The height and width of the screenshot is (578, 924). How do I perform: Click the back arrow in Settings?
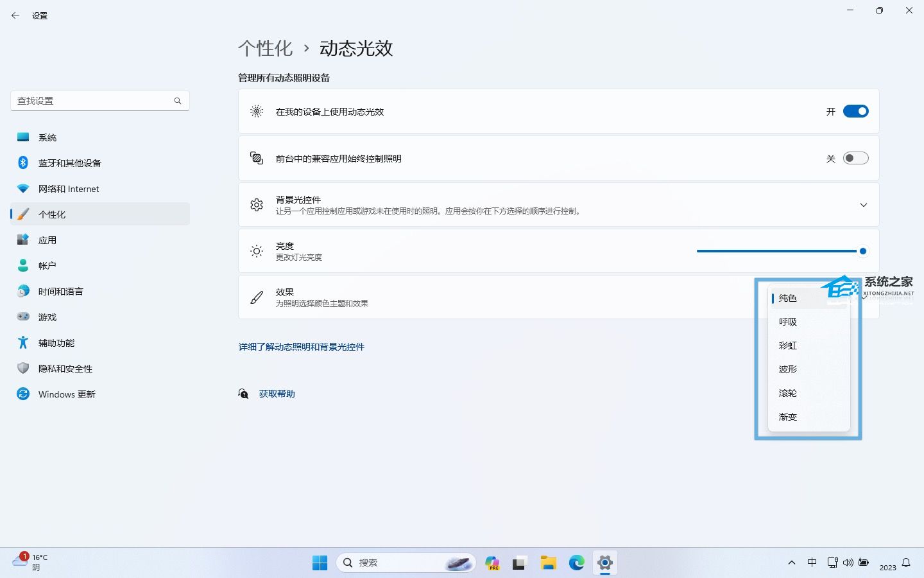[15, 15]
